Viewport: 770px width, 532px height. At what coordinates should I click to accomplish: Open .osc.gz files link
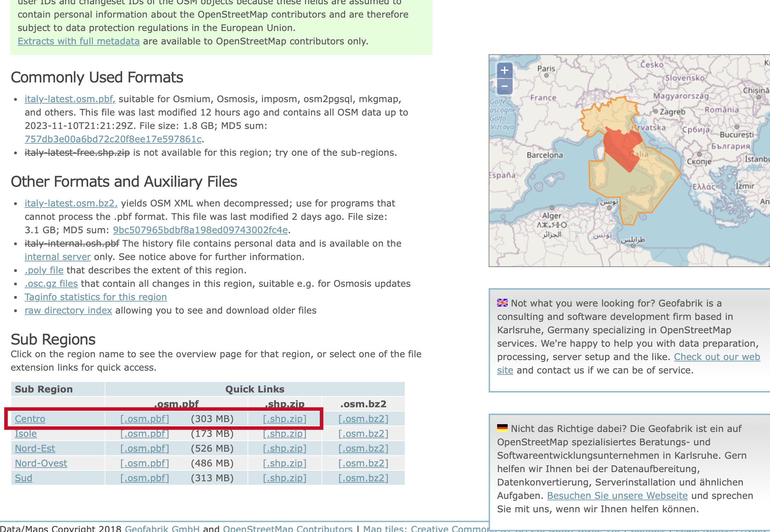tap(51, 284)
